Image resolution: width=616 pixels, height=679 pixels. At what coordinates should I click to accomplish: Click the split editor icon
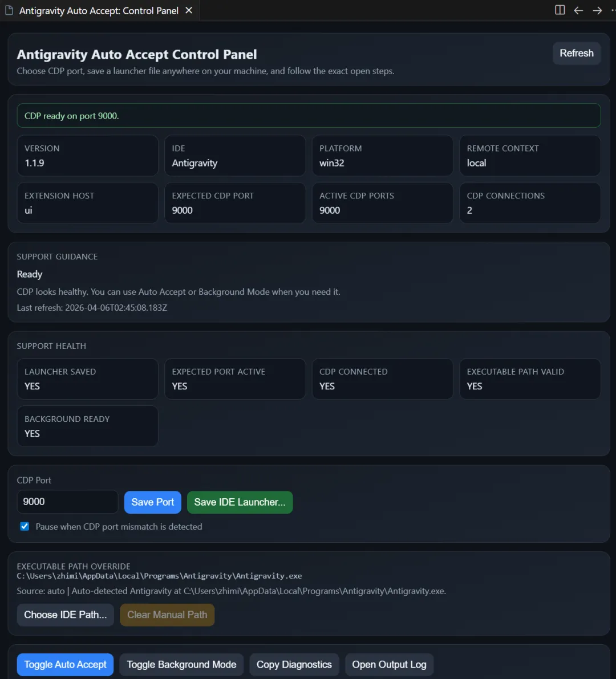click(560, 10)
